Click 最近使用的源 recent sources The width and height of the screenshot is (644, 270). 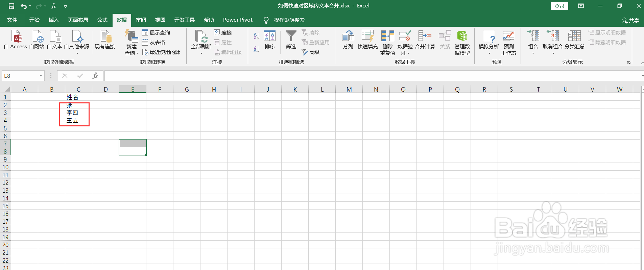click(x=161, y=52)
